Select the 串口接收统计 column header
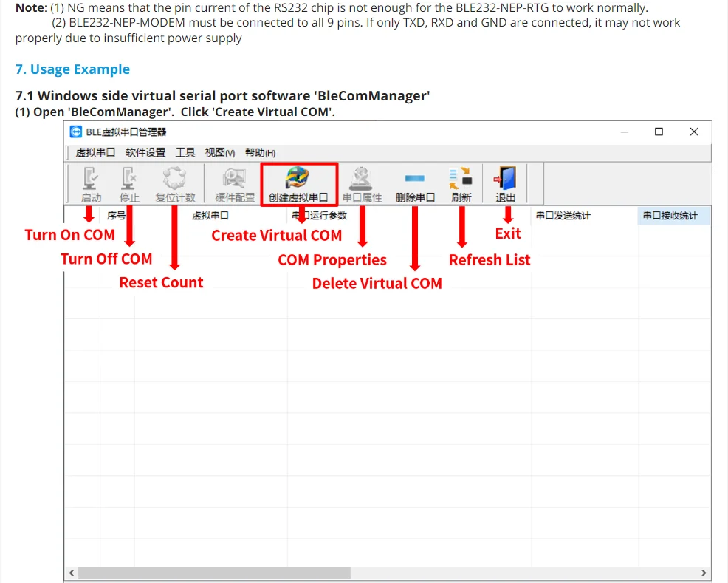This screenshot has width=728, height=583. pyautogui.click(x=674, y=216)
